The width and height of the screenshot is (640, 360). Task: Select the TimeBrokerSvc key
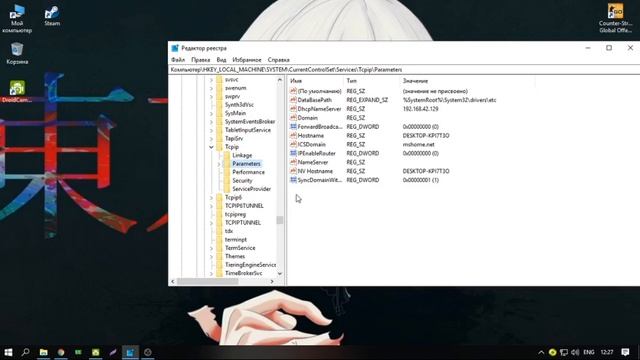243,273
